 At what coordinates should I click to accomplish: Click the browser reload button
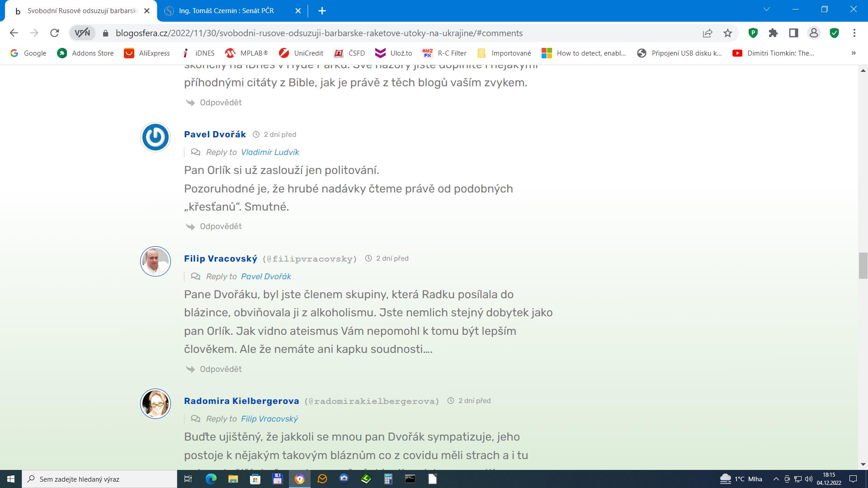click(55, 33)
